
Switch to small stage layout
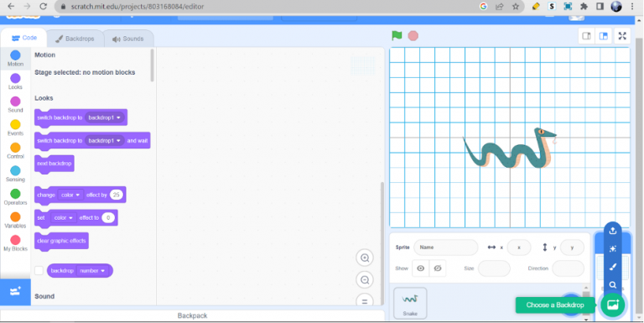(x=586, y=36)
